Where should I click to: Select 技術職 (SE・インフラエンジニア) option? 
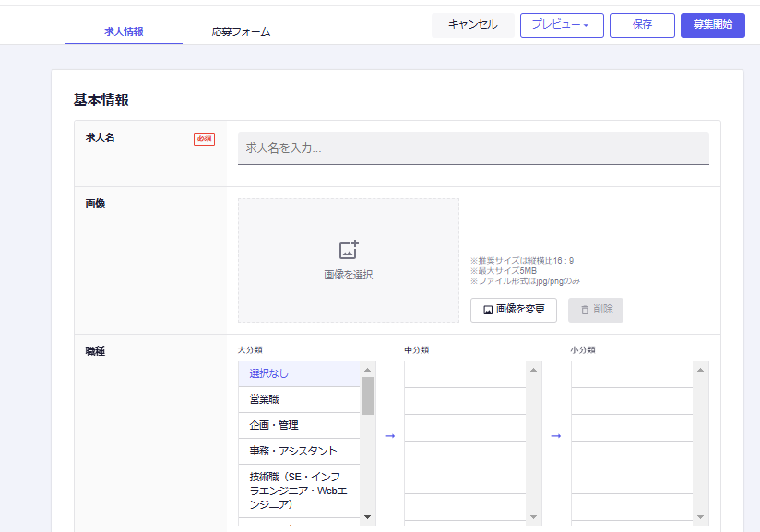pos(299,491)
